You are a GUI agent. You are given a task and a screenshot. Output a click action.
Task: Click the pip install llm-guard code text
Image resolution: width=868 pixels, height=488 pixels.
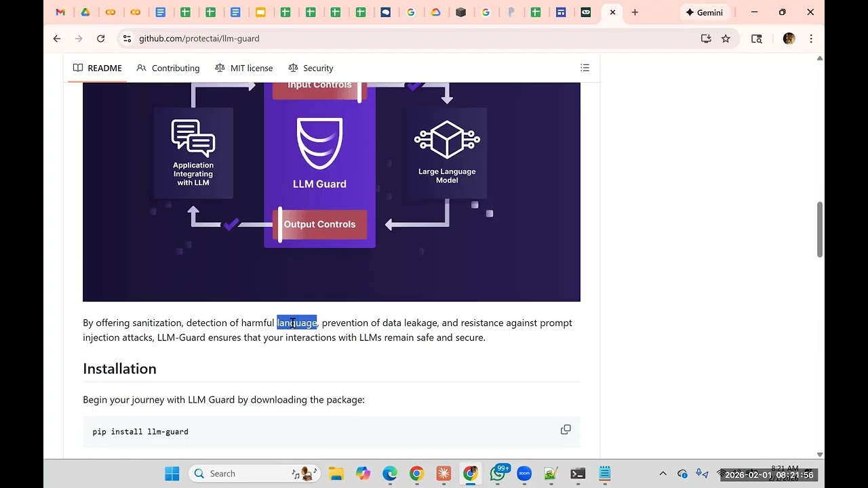click(x=140, y=432)
